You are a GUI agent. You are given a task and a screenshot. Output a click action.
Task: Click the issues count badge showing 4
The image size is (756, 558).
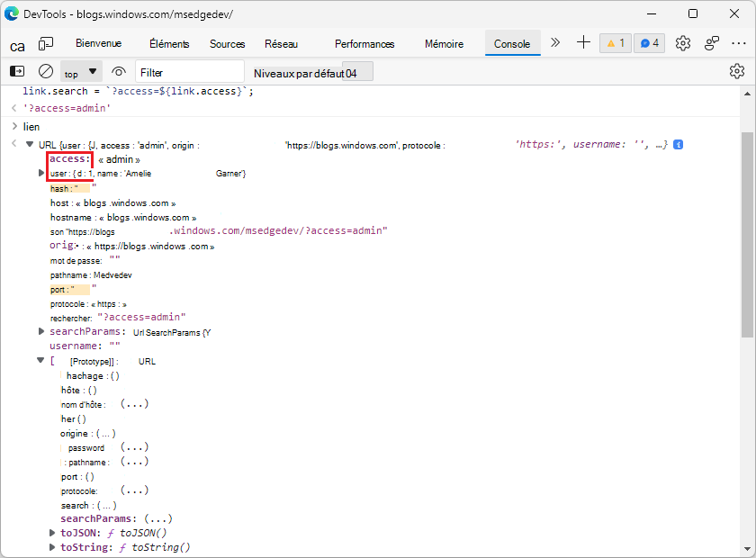649,43
